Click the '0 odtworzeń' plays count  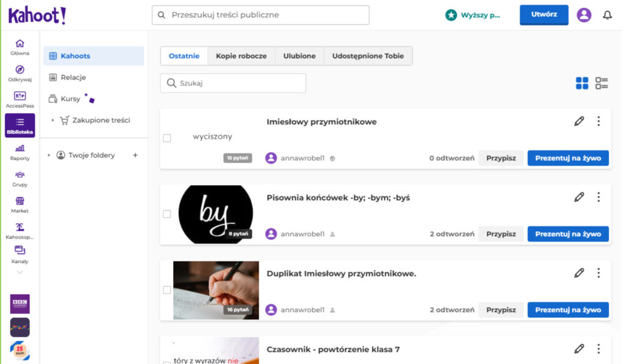[452, 158]
